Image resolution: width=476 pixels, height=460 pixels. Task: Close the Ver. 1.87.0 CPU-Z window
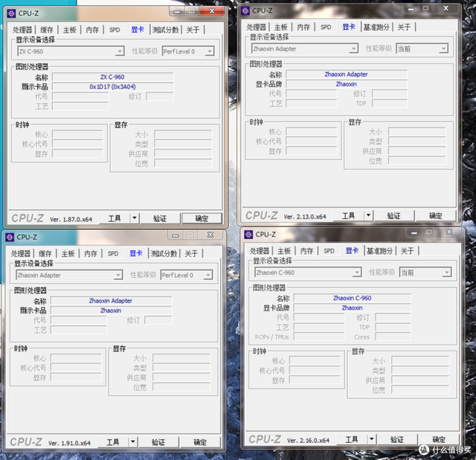[x=211, y=11]
